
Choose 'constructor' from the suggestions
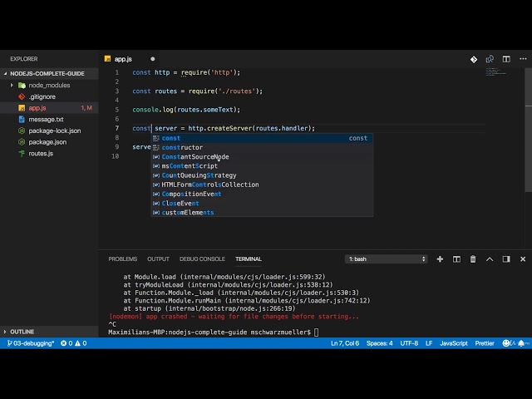(x=262, y=148)
